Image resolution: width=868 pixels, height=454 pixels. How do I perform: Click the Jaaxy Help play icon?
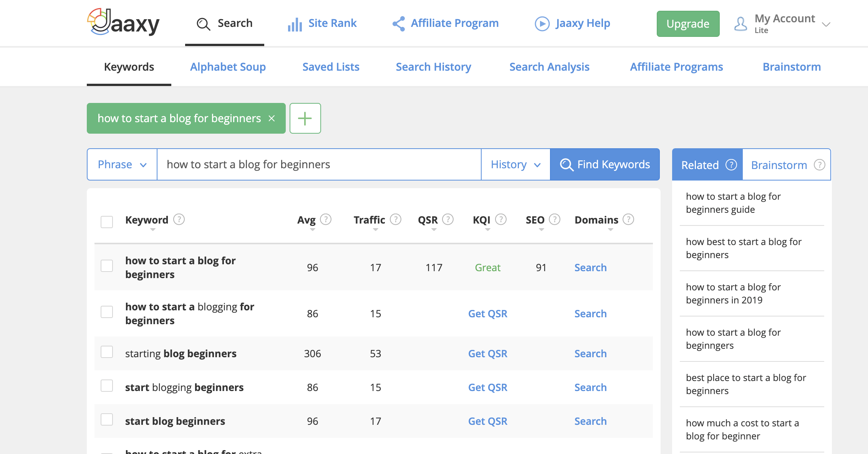point(542,24)
